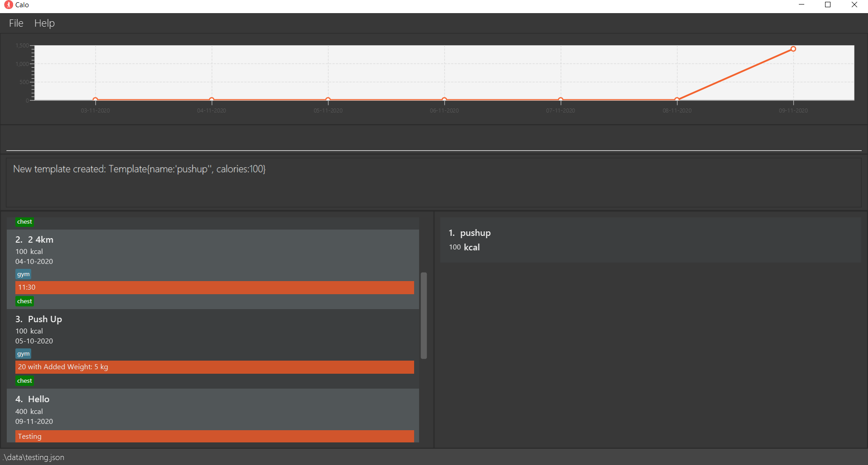Click the chart data point for 09-11-2020
The height and width of the screenshot is (465, 868).
point(793,49)
